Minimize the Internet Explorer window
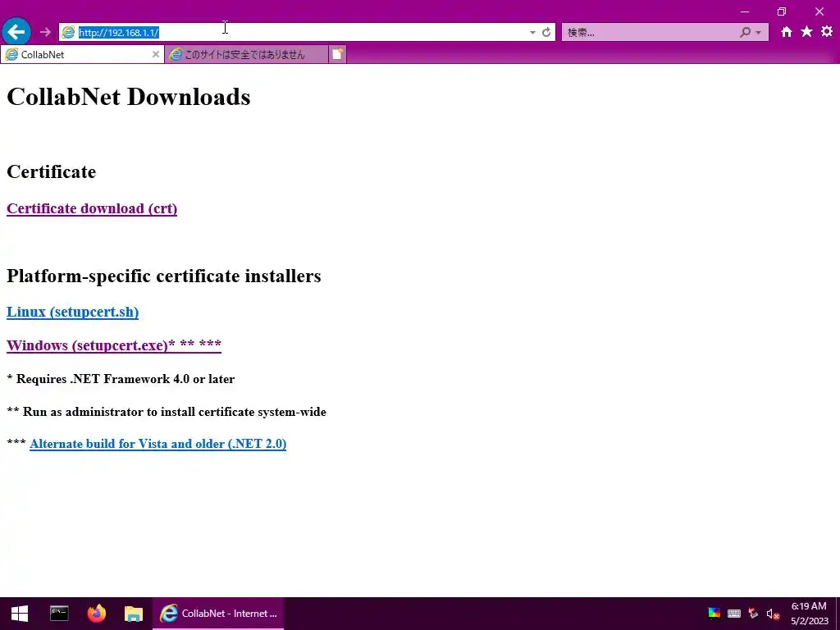The image size is (840, 630). pyautogui.click(x=745, y=11)
